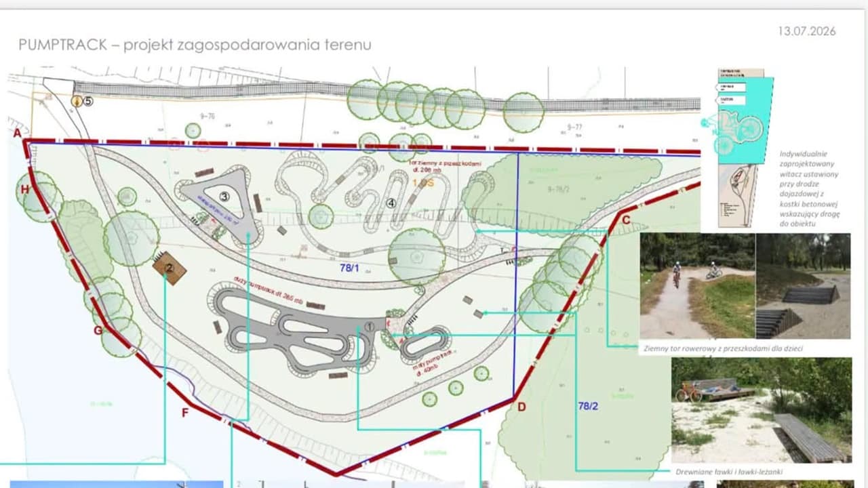868x488 pixels.
Task: Click the parcel label '9-77'
Action: click(x=574, y=127)
